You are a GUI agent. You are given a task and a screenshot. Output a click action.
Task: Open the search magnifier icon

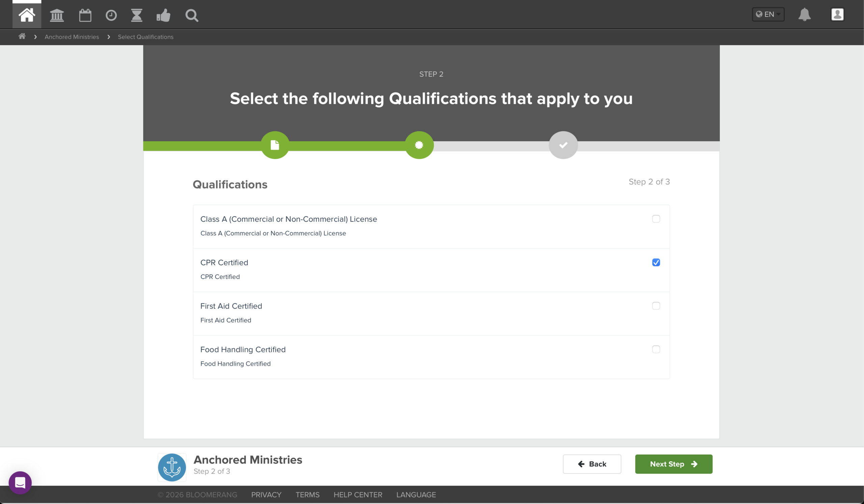192,15
